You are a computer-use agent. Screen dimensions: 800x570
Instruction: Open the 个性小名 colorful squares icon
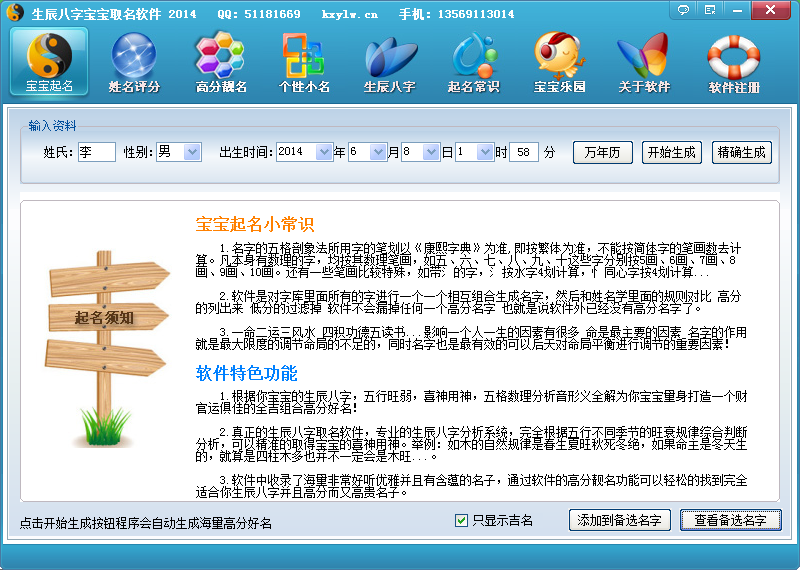pos(304,61)
